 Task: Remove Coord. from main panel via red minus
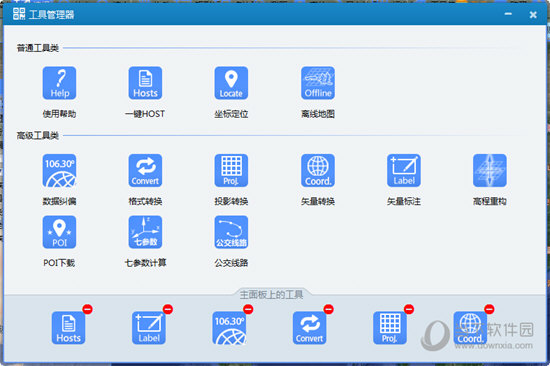point(489,309)
